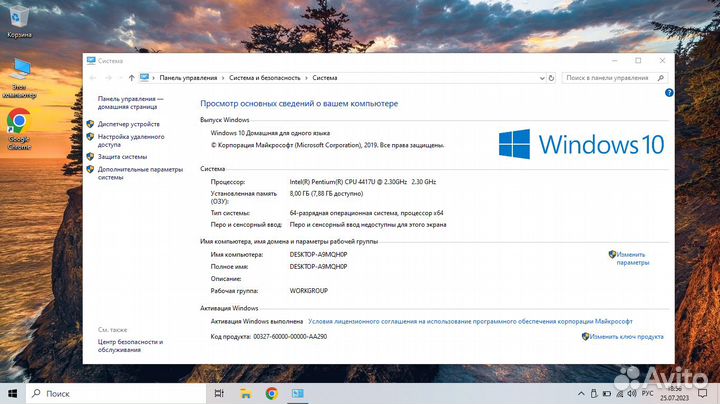Open the Microsoft license agreement terms link

[470, 321]
